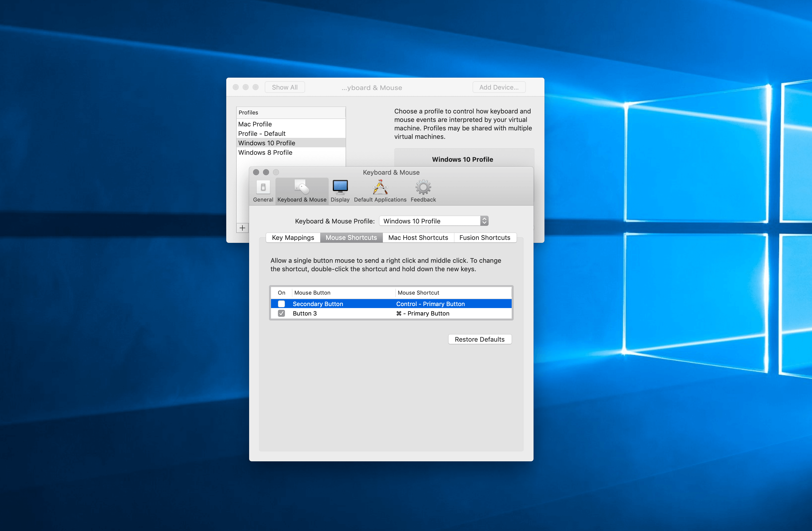
Task: Open the General preferences pane
Action: click(263, 191)
